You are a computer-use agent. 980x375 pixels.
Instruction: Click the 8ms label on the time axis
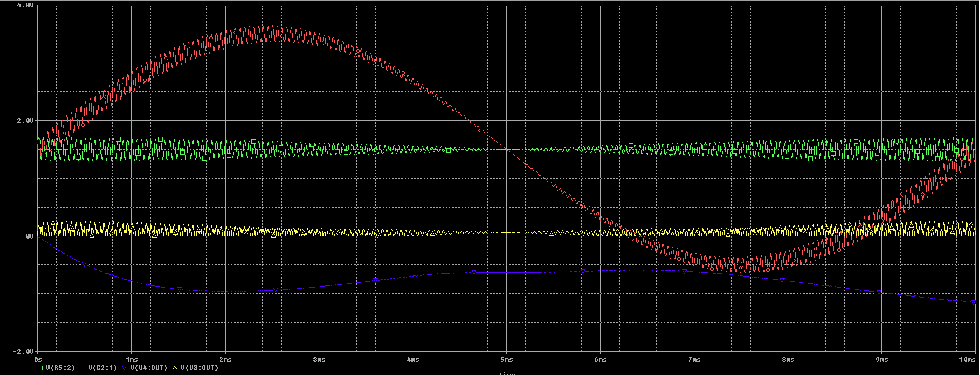click(x=788, y=359)
